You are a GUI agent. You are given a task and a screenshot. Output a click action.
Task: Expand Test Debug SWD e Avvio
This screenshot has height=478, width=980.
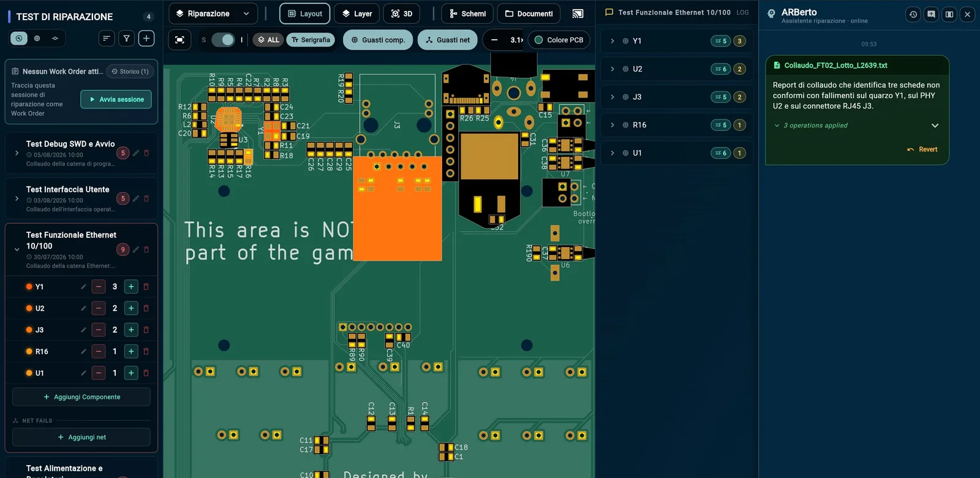(17, 153)
